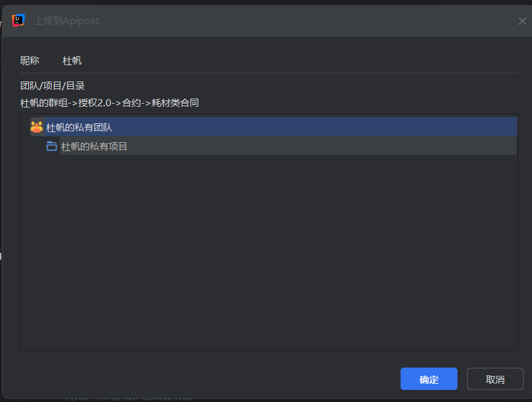
Task: Click the blue folder icon beside 杜帆的私有项目
Action: tap(52, 146)
